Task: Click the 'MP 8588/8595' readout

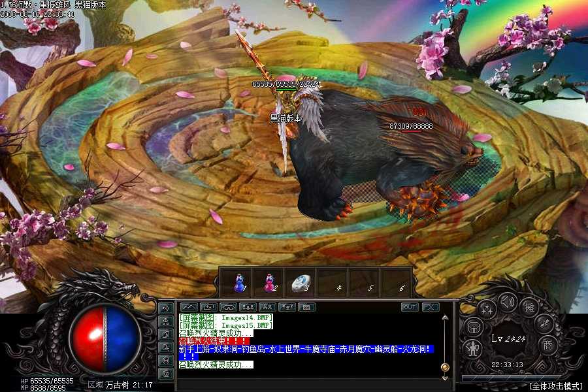Action: 43,388
